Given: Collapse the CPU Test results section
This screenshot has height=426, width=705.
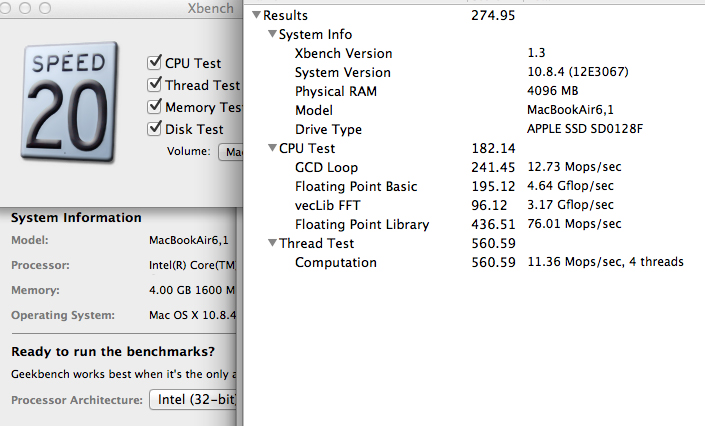Looking at the screenshot, I should point(272,148).
